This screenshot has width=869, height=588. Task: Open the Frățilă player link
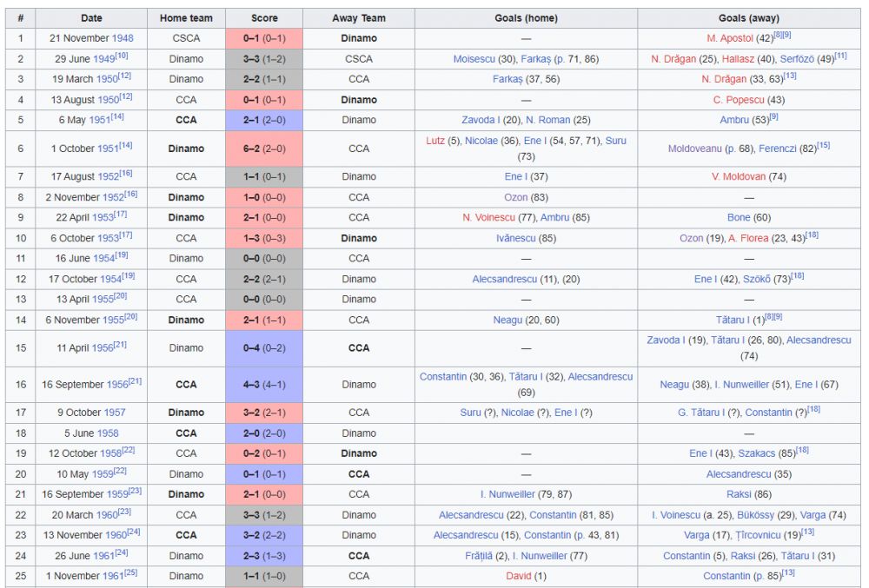(x=478, y=556)
